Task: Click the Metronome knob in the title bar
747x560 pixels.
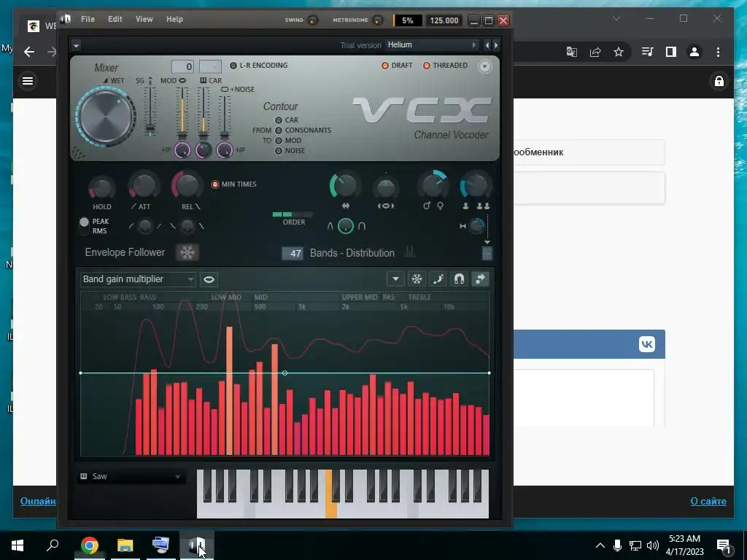Action: coord(378,20)
